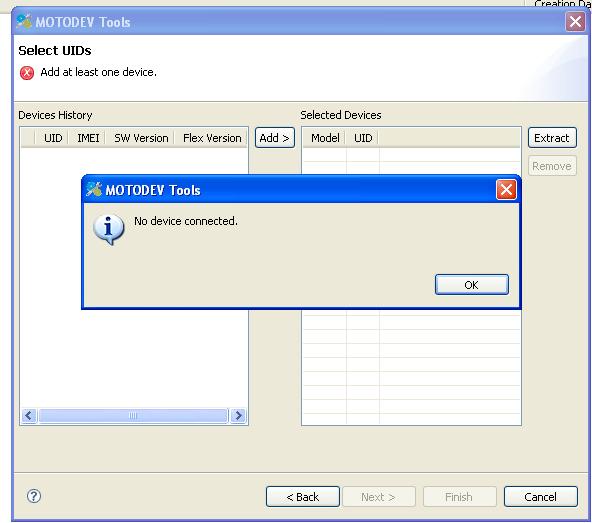This screenshot has width=592, height=523.
Task: Click the Model column header in Selected Devices
Action: tap(325, 138)
